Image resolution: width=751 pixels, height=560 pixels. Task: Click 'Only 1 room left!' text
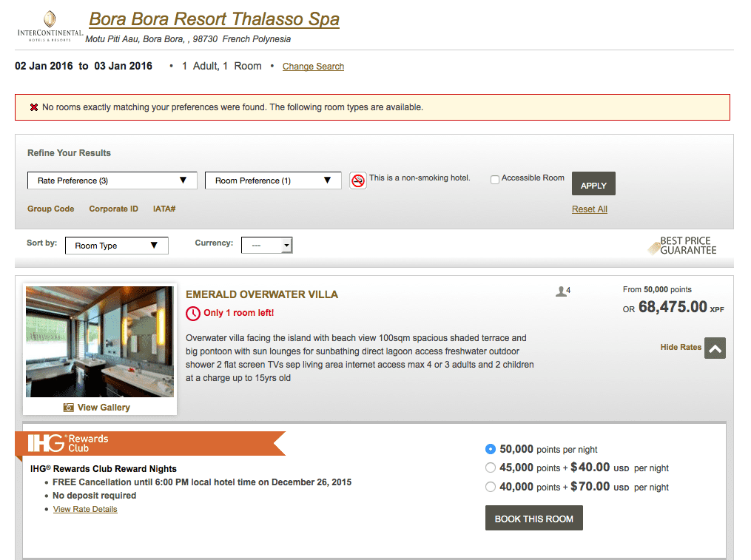point(239,313)
